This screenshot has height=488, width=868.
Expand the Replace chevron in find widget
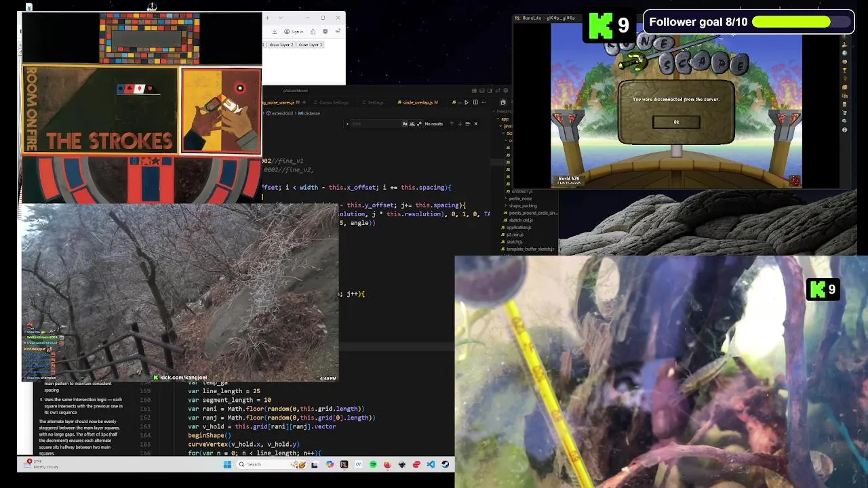click(347, 124)
